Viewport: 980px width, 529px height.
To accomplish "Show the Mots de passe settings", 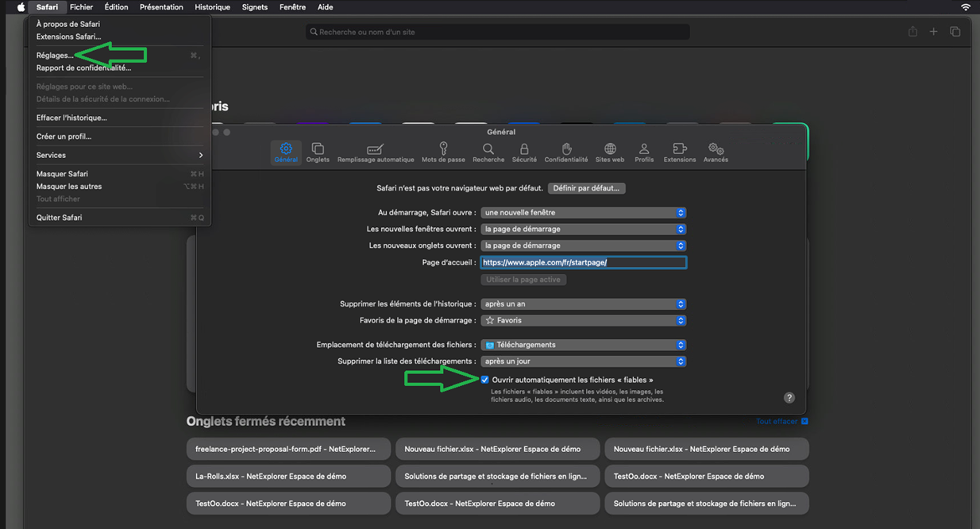I will [443, 153].
